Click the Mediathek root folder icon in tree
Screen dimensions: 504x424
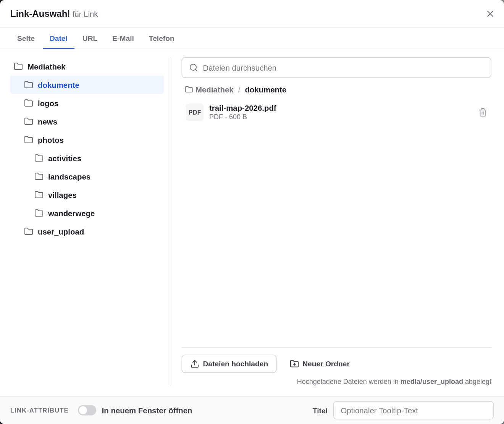18,66
